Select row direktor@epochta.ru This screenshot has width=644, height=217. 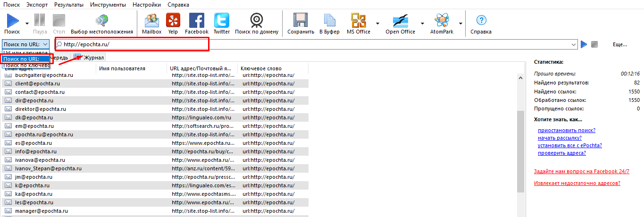coord(156,109)
